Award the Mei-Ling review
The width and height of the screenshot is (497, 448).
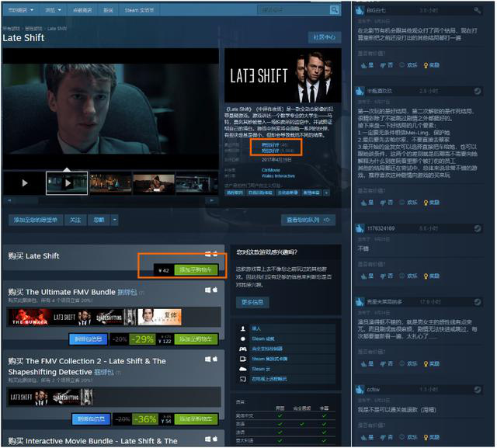tap(432, 202)
